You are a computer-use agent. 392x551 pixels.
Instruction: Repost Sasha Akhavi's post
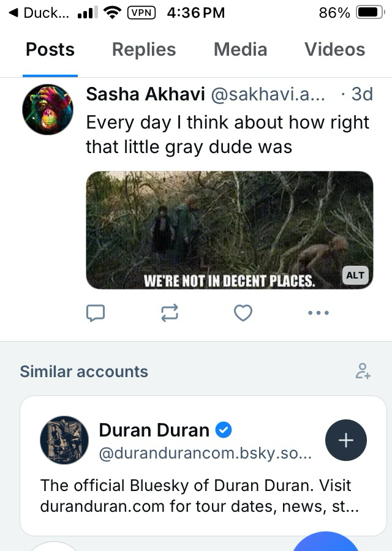click(169, 313)
